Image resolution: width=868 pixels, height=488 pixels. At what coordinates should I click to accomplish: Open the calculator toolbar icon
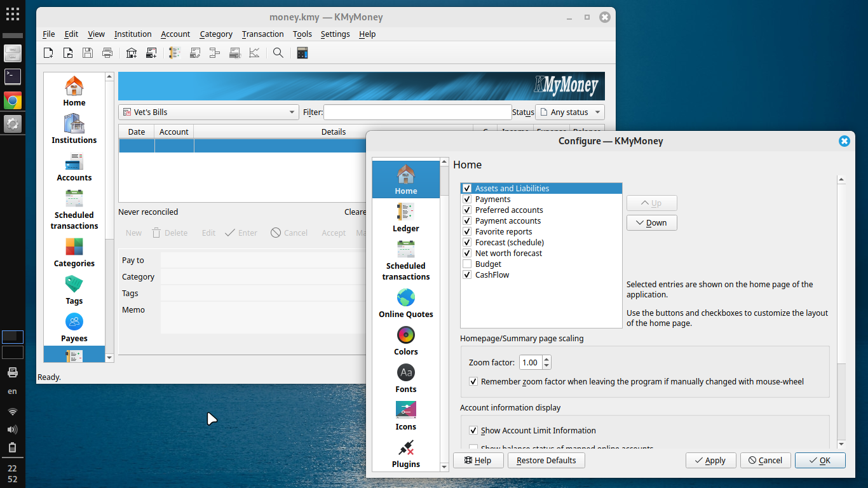pos(302,53)
